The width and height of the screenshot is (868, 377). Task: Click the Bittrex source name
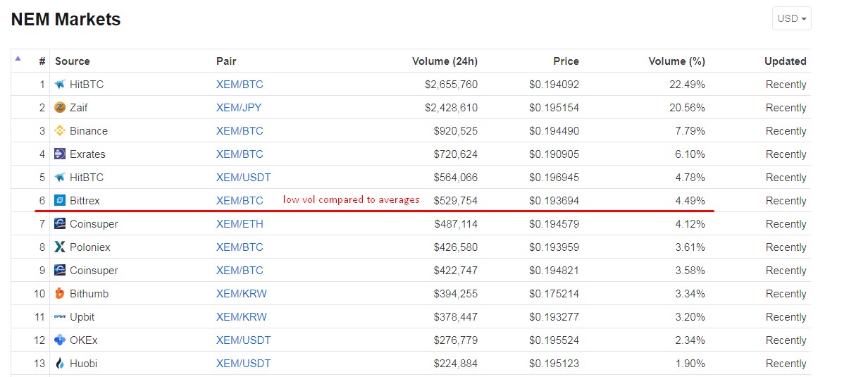85,201
